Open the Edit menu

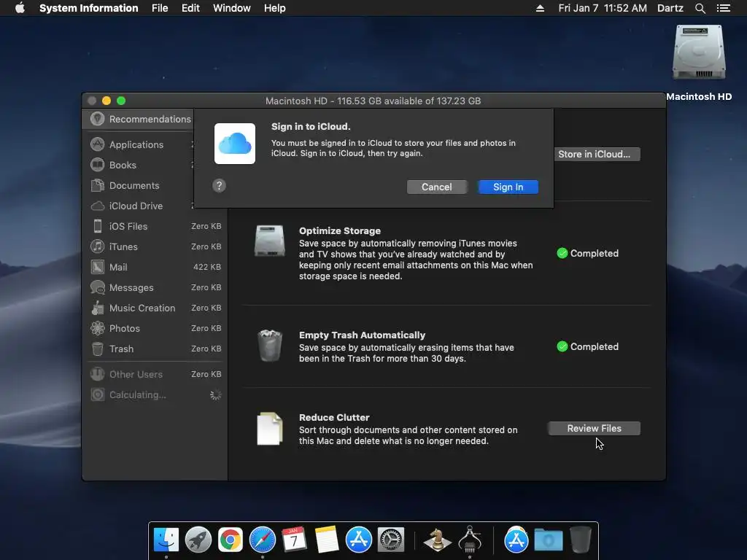click(190, 8)
